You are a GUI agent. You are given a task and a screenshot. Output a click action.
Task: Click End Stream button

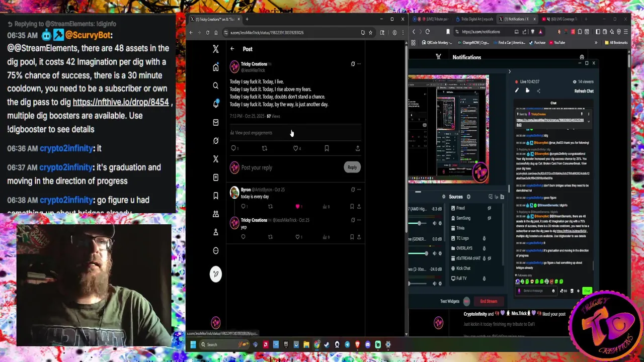[488, 301]
